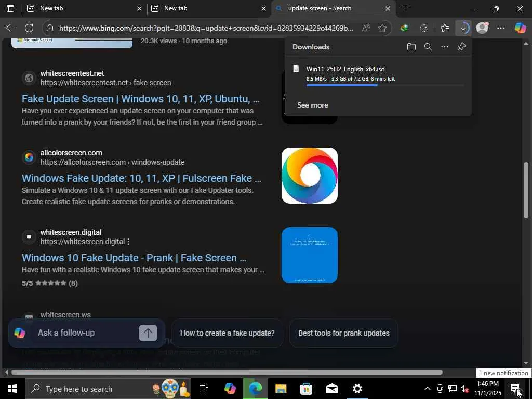Viewport: 532px width, 399px height.
Task: Reload the page with the refresh icon
Action: pyautogui.click(x=29, y=28)
